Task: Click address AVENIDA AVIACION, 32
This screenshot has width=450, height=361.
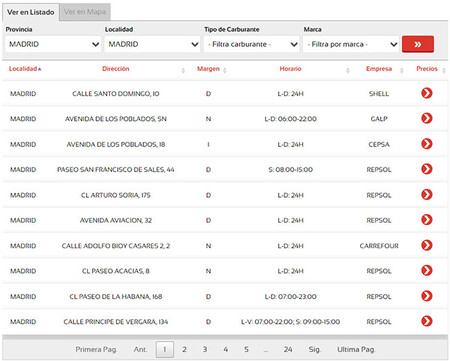Action: click(116, 220)
